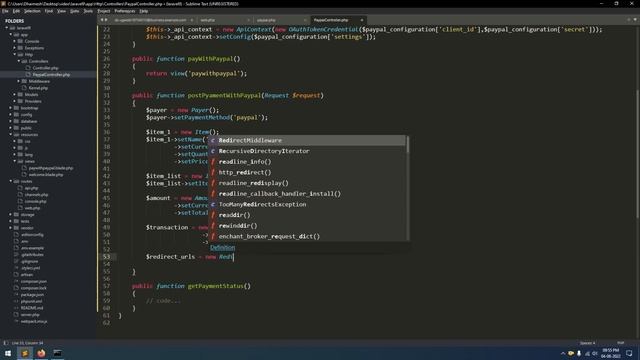Open the Selection menu
Viewport: 640px width, 360px height.
click(x=32, y=11)
